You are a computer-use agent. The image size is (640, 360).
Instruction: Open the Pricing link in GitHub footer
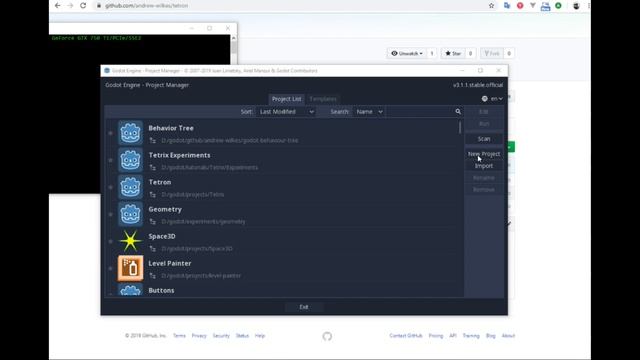coord(436,336)
